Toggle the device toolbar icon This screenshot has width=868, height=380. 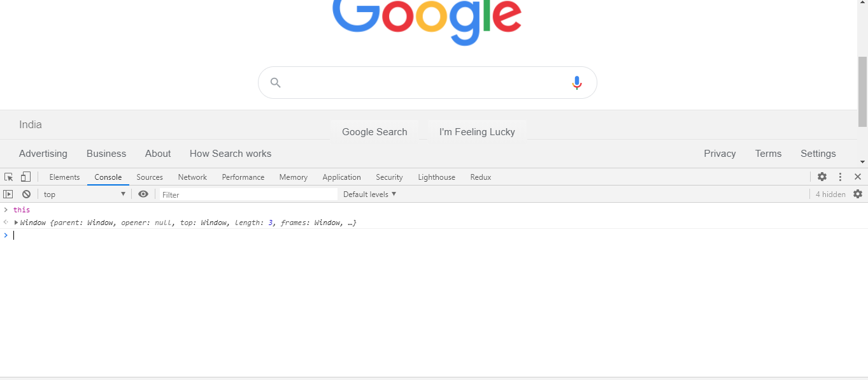(25, 177)
